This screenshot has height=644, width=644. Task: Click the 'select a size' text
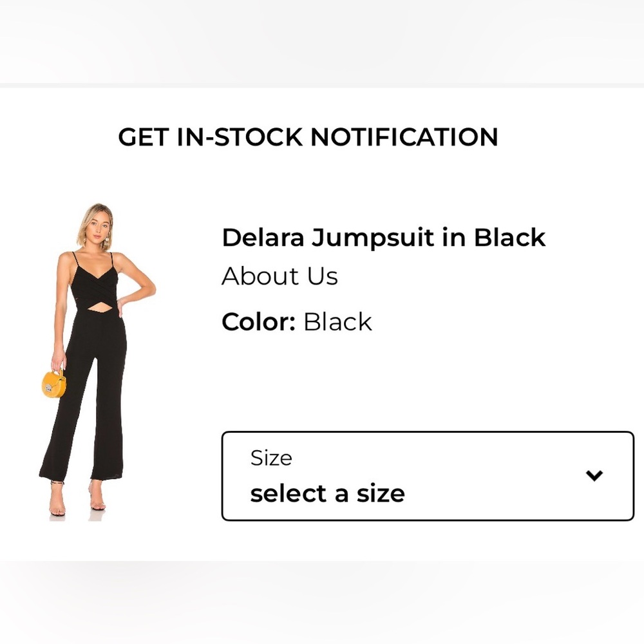pyautogui.click(x=328, y=493)
